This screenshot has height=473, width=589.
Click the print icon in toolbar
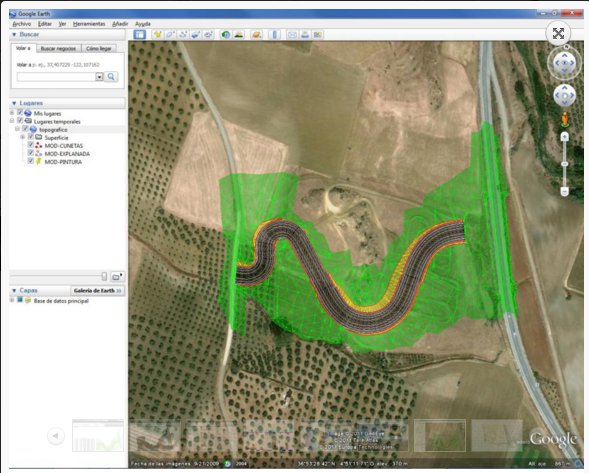[305, 35]
